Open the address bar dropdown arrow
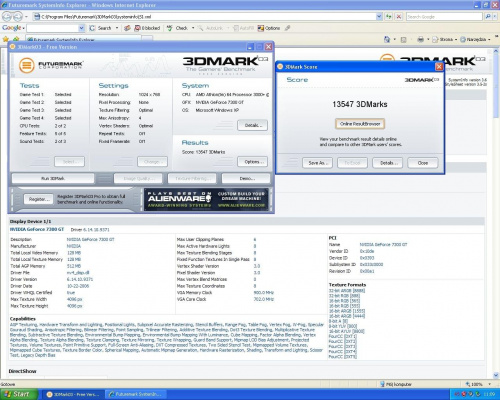Screen dimensions: 500x400 tap(379, 16)
